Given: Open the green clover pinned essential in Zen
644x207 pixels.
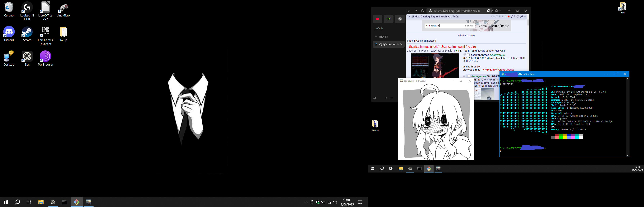Looking at the screenshot, I should coord(389,19).
